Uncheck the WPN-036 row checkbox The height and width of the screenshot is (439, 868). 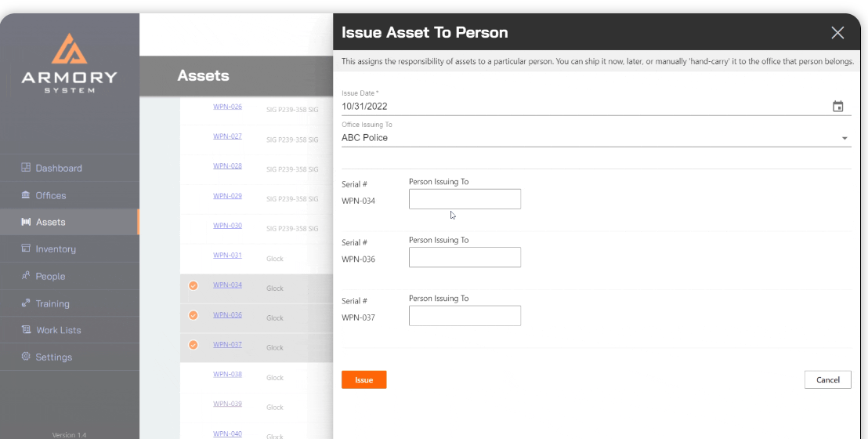[193, 315]
